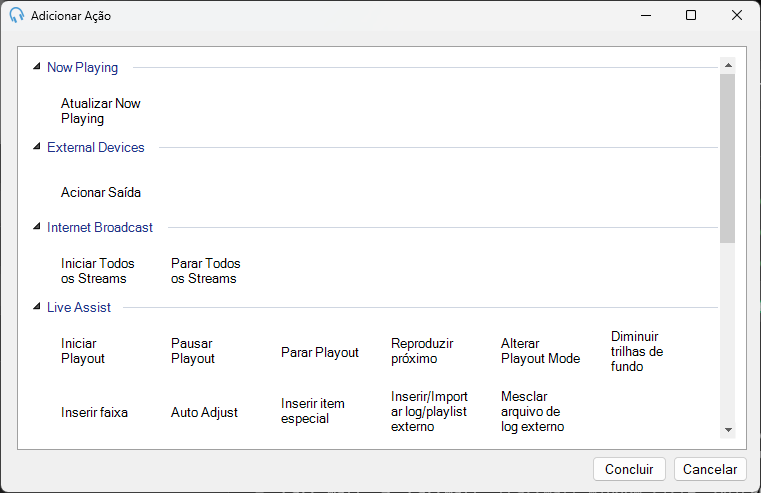This screenshot has width=761, height=493.
Task: Select the Iniciar Playout action
Action: (x=83, y=351)
